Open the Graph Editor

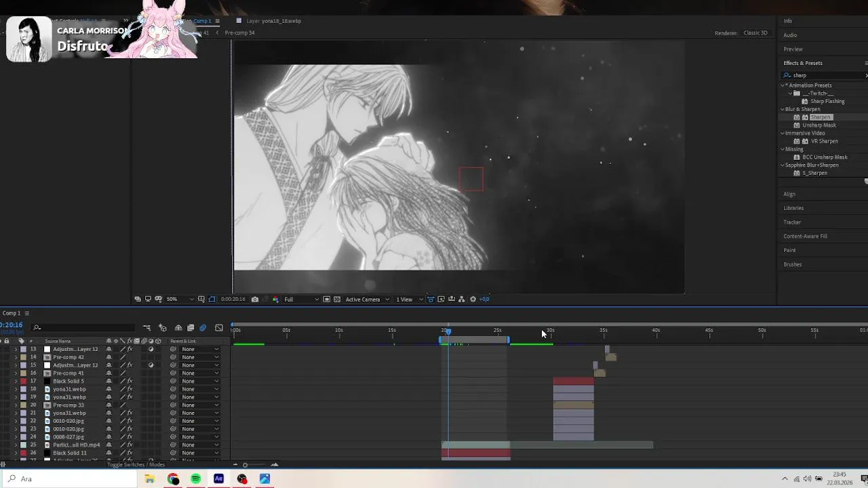(x=219, y=328)
